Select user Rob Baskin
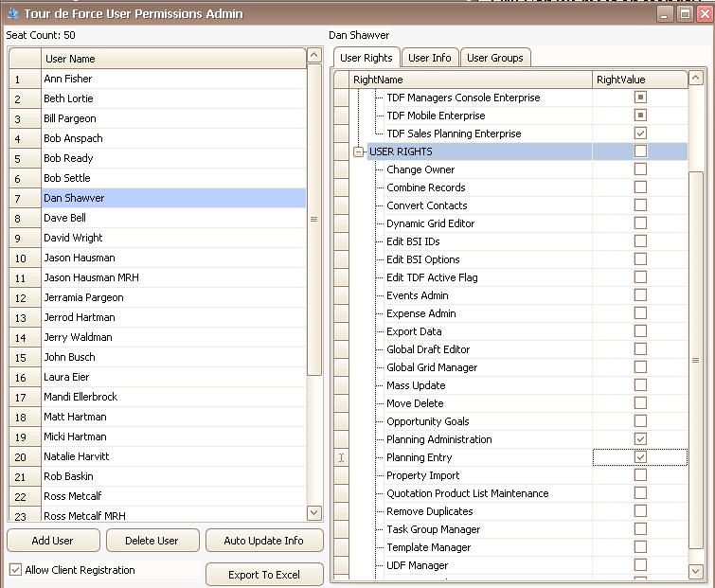This screenshot has width=715, height=588. (x=173, y=476)
